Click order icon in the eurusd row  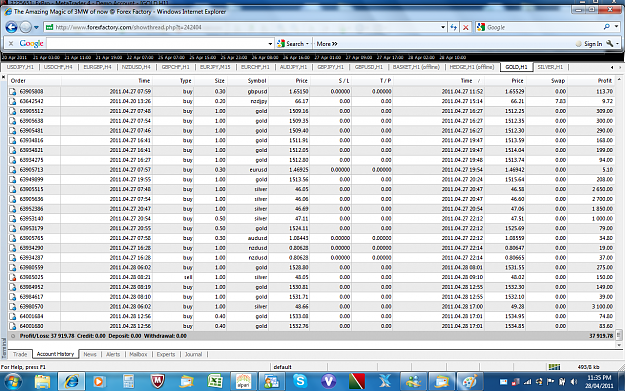point(13,170)
